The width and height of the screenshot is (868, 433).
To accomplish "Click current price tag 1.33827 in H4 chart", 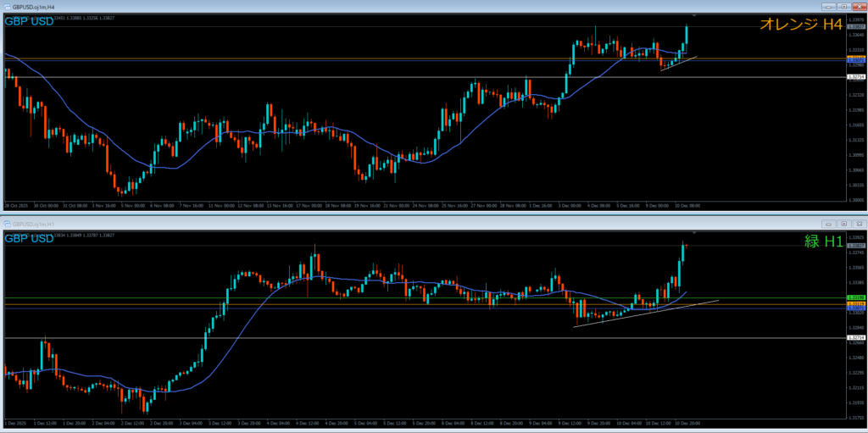I will point(856,26).
